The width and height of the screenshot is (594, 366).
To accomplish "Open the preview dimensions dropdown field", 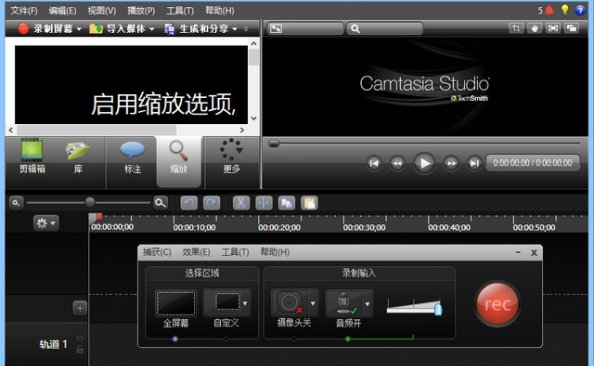I will click(x=305, y=28).
